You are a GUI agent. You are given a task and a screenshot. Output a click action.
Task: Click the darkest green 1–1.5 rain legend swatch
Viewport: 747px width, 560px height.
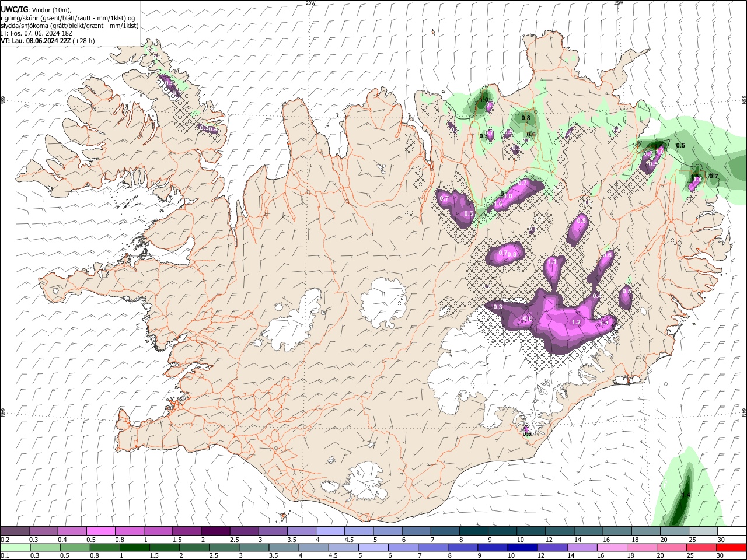(x=135, y=547)
